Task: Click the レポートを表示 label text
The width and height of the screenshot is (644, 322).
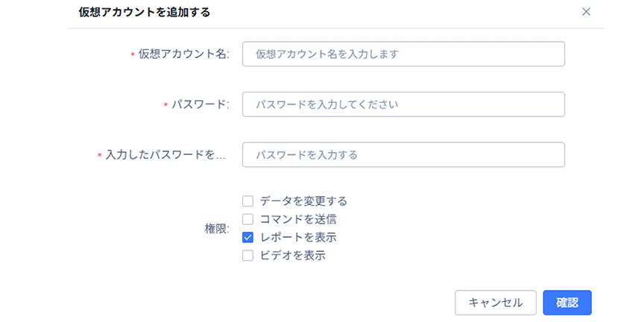Action: 298,238
